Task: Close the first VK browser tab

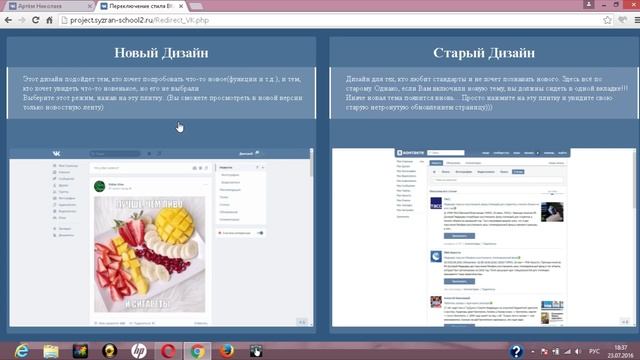Action: (x=90, y=6)
